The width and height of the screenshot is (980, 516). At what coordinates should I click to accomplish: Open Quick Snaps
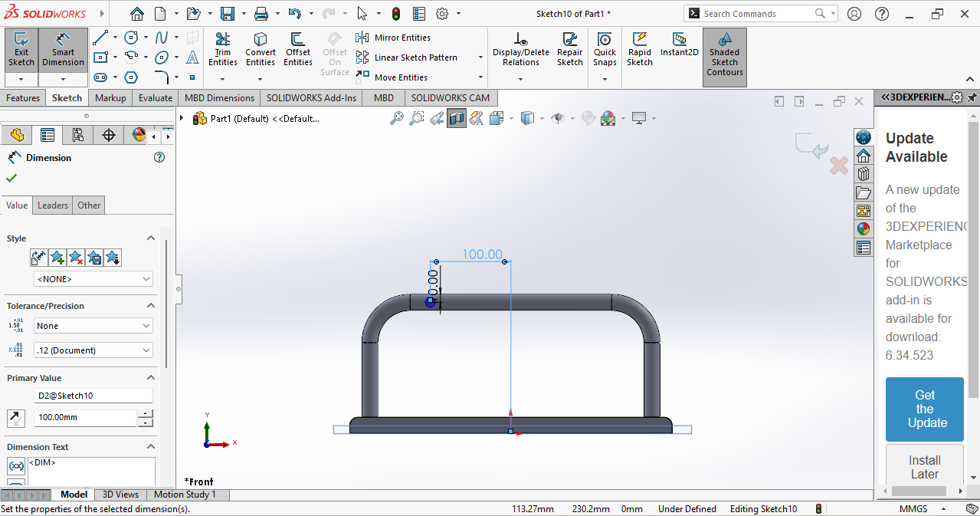[605, 50]
